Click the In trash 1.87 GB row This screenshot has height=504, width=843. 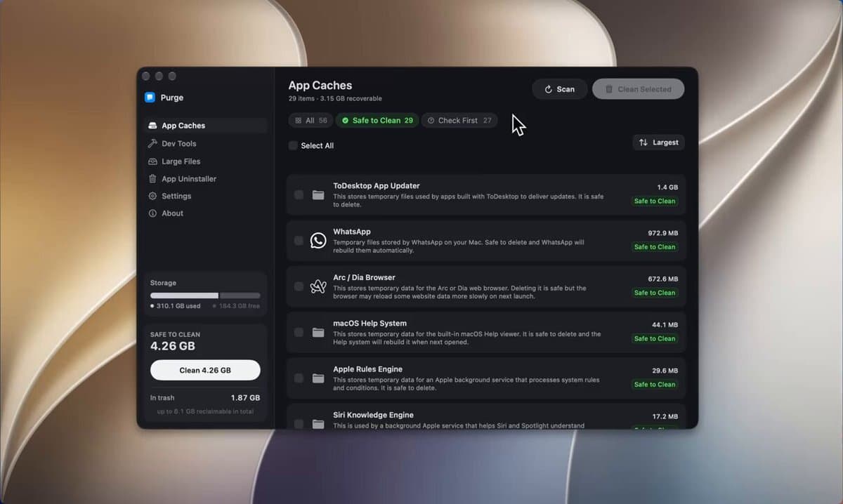tap(205, 397)
